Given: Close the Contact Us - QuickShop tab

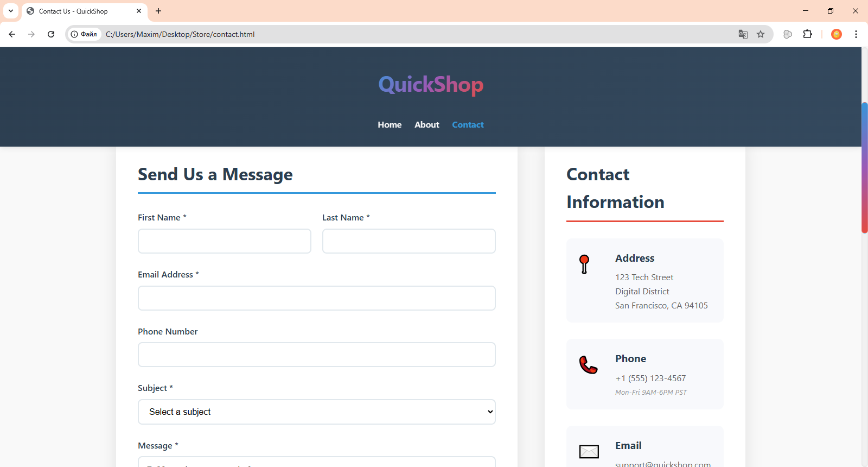Looking at the screenshot, I should click(x=139, y=11).
